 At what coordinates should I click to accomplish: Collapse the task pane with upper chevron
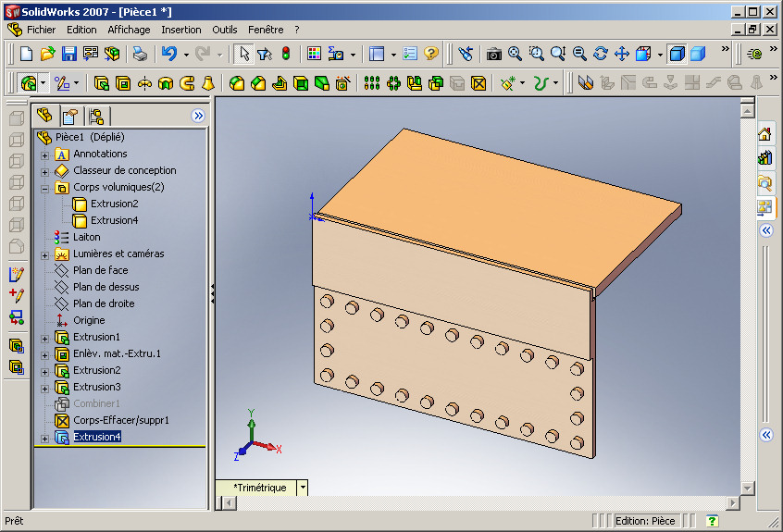coord(766,230)
